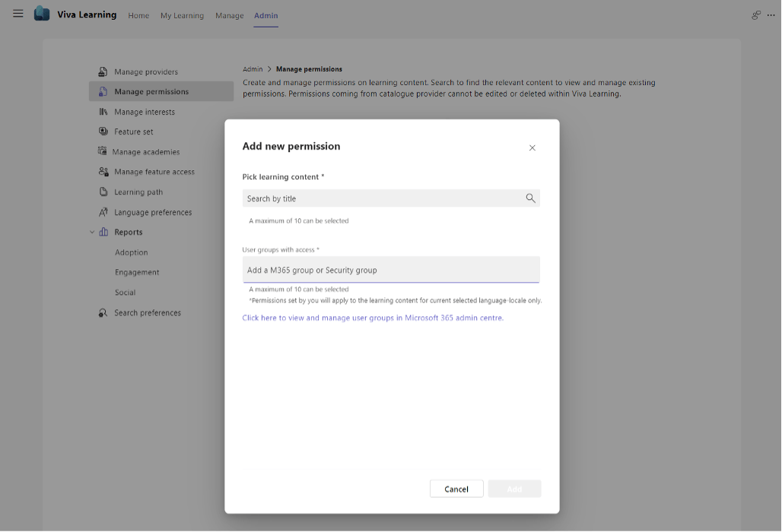Screen dimensions: 782x532
Task: Open the Social report
Action: [126, 293]
